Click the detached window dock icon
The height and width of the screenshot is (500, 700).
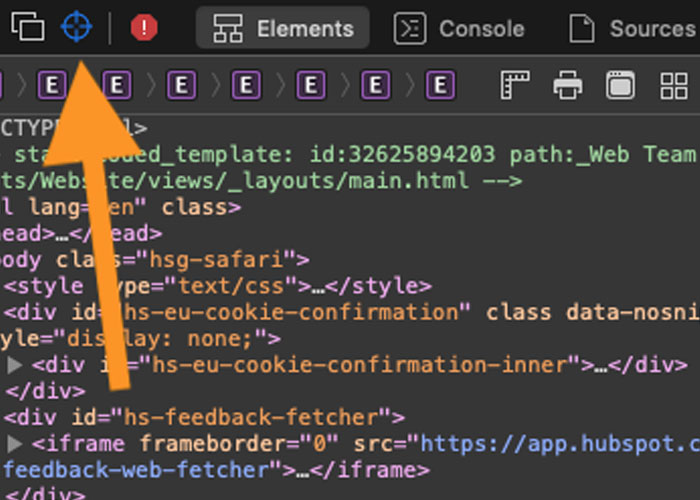28,27
